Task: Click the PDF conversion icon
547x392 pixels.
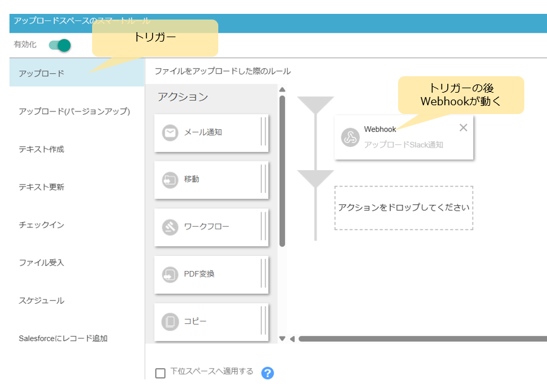Action: click(170, 274)
